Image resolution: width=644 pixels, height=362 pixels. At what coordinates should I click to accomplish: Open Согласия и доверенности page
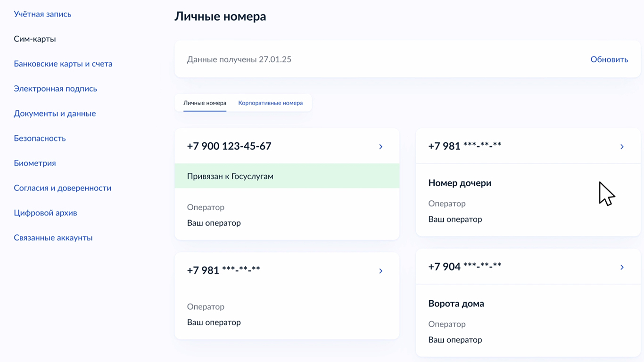pos(63,188)
